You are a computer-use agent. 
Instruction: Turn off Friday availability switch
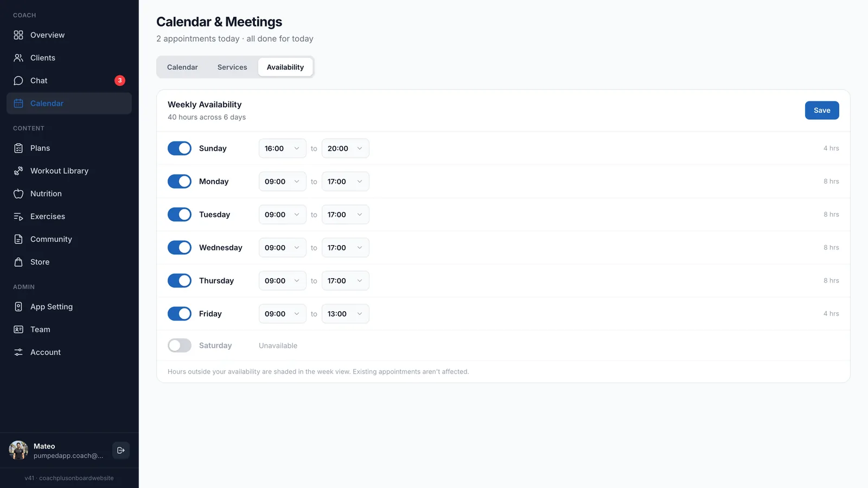click(180, 314)
